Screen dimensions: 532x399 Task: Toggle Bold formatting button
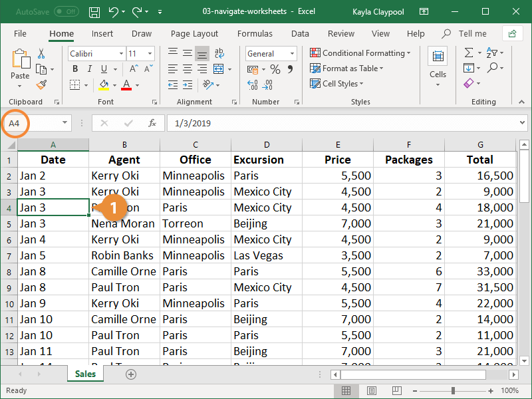pyautogui.click(x=75, y=68)
